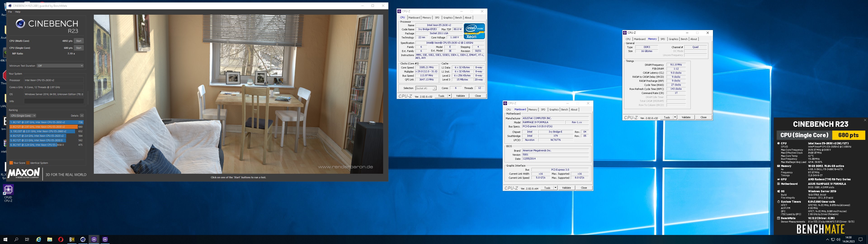Select the second CPU-Z taskbar icon
Image resolution: width=868 pixels, height=244 pixels.
coord(105,239)
